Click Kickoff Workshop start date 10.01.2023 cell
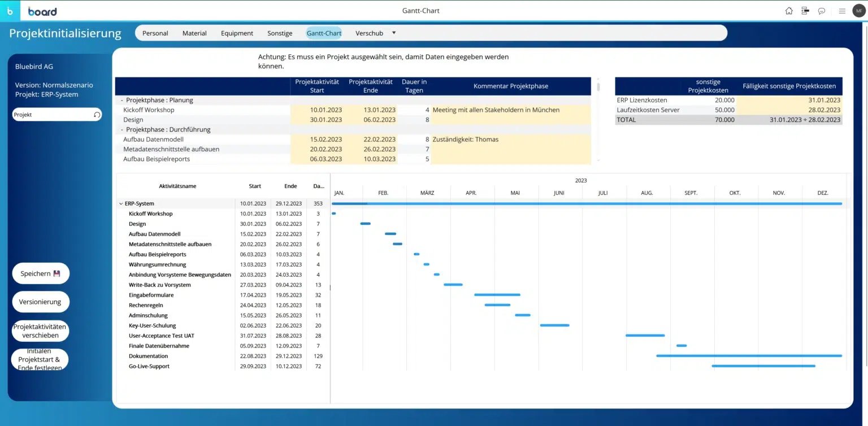The height and width of the screenshot is (426, 868). pyautogui.click(x=318, y=110)
